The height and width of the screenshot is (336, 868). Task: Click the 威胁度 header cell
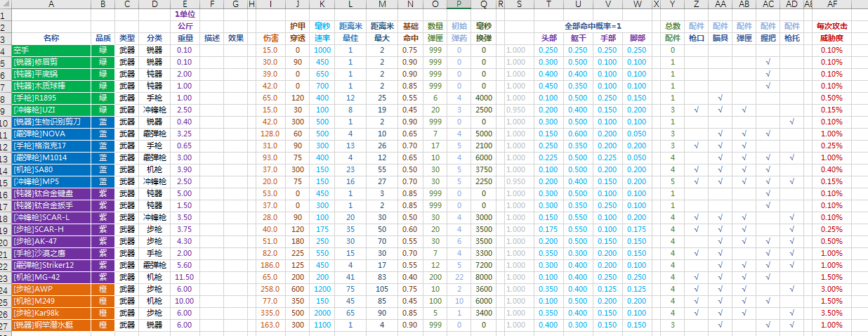[x=832, y=38]
